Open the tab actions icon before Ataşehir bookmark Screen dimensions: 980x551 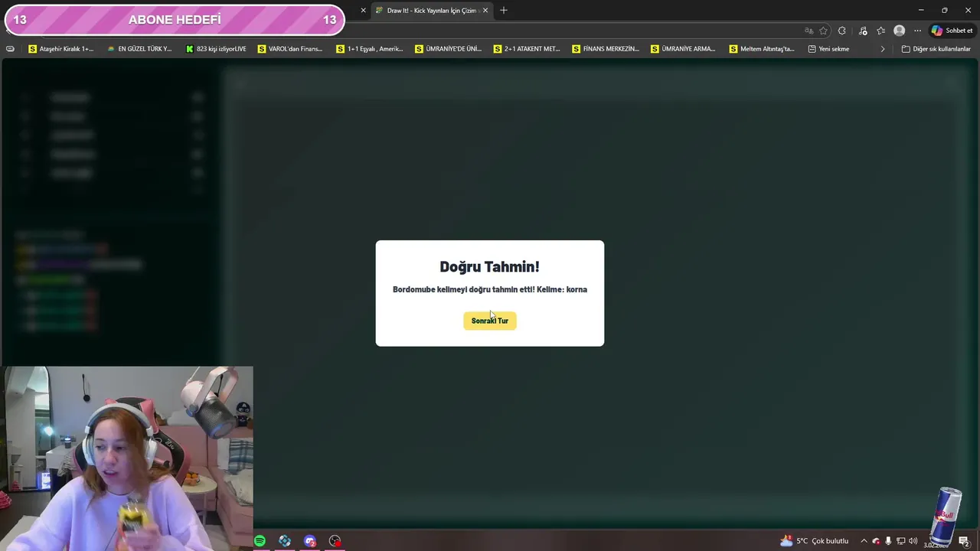tap(10, 49)
